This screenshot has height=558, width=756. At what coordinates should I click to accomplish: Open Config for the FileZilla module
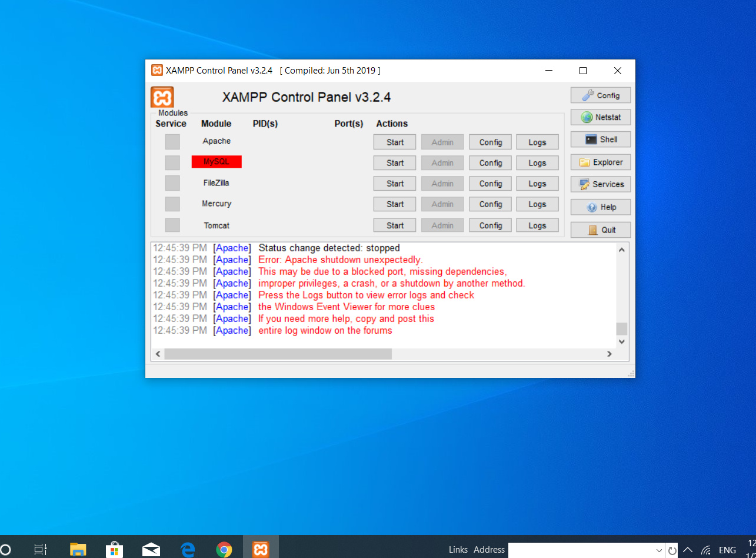[490, 184]
